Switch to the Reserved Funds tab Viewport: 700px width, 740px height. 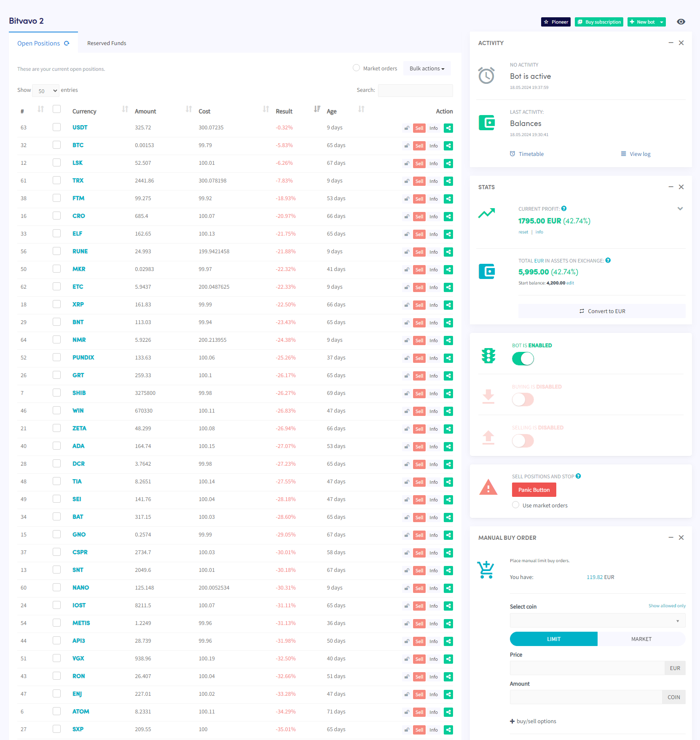[107, 43]
